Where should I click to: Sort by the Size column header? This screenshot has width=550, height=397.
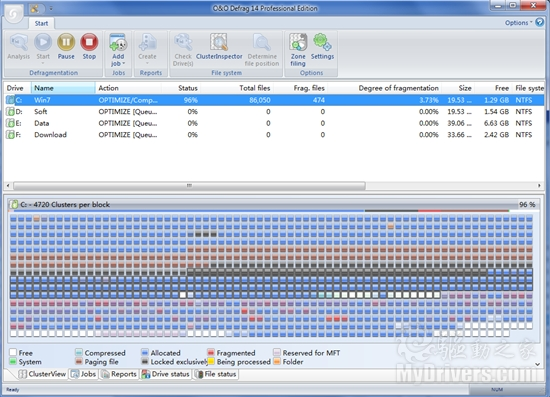458,88
